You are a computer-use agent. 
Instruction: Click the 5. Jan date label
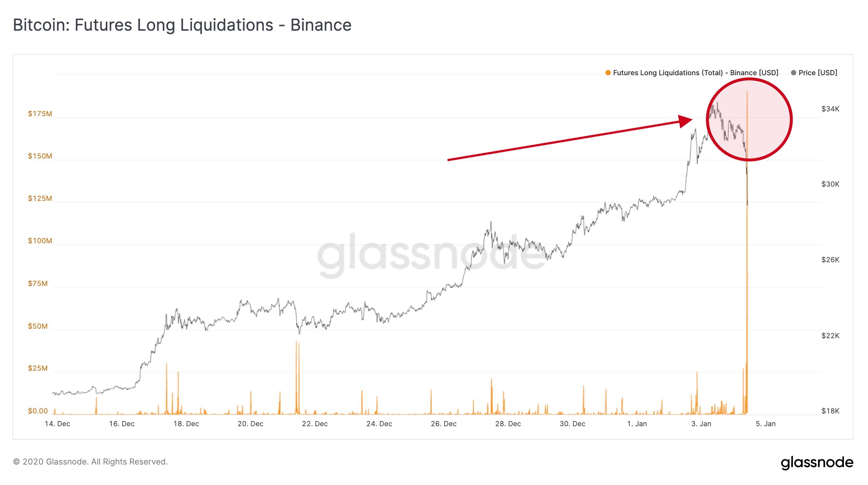[x=765, y=424]
